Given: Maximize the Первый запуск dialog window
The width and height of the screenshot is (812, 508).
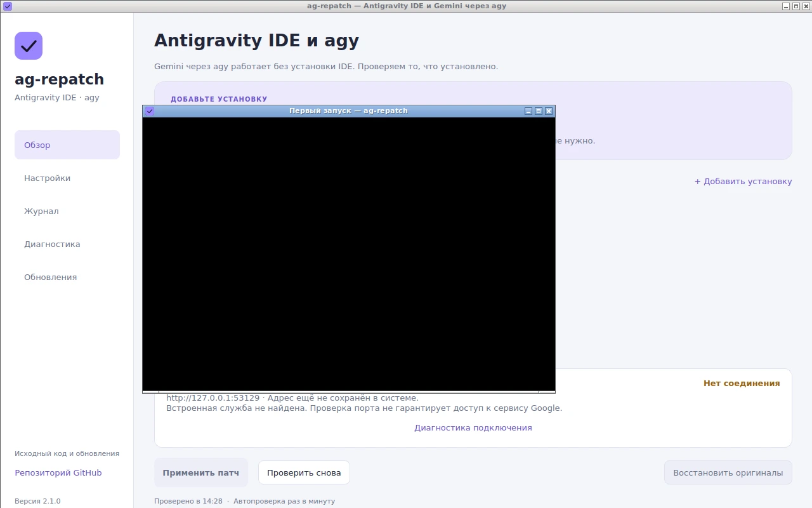Looking at the screenshot, I should click(x=539, y=111).
